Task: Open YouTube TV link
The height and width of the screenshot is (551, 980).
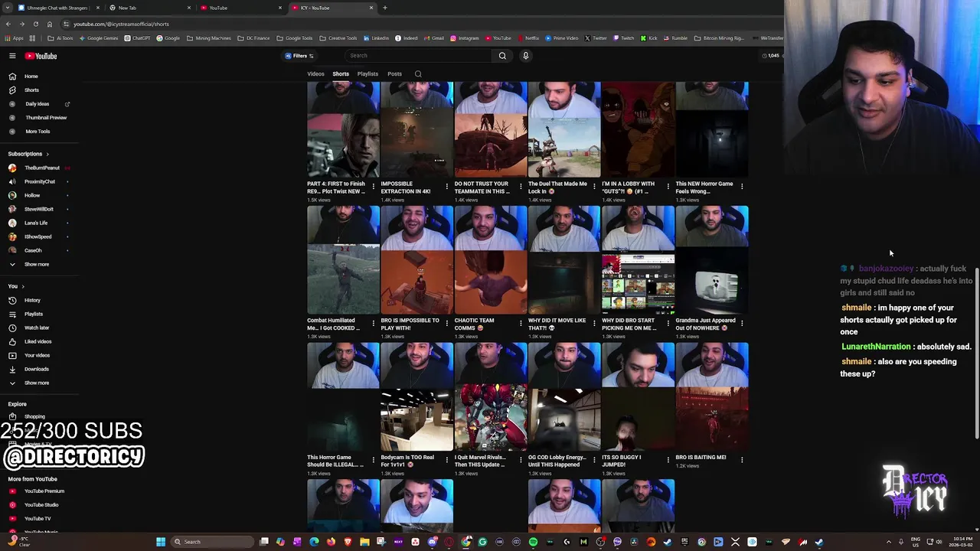Action: click(38, 519)
